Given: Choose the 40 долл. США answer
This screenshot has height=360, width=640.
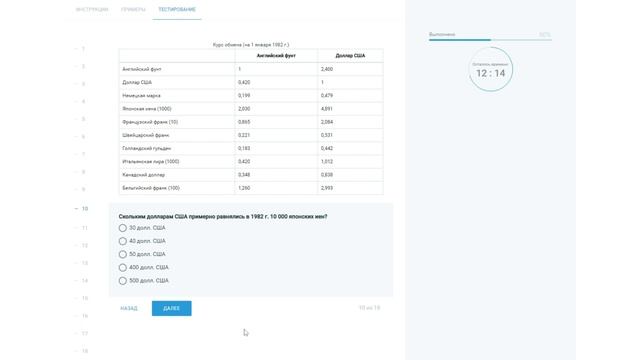Looking at the screenshot, I should [122, 241].
